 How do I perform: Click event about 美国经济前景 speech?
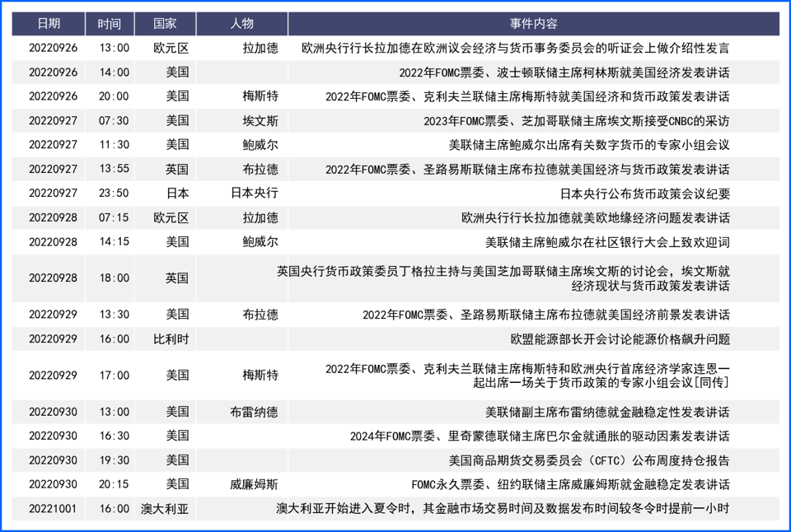[545, 315]
